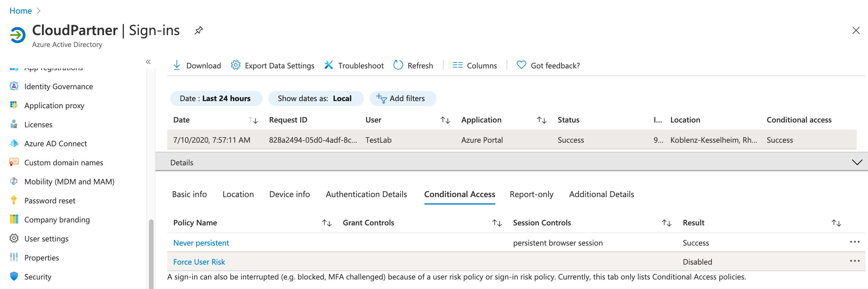Viewport: 868px width, 289px height.
Task: Open more options for Force User Risk row
Action: click(855, 261)
